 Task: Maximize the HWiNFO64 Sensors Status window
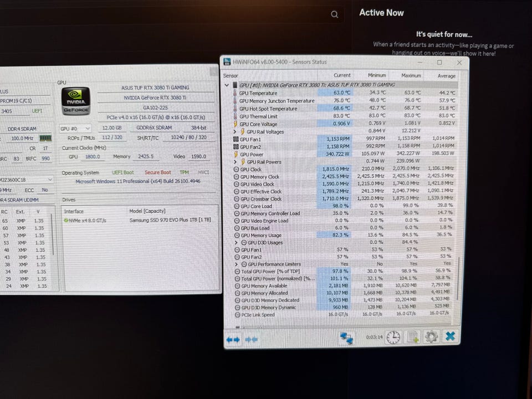(x=439, y=63)
